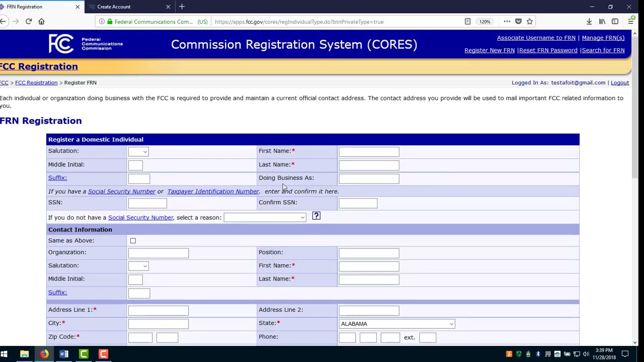Open the Windows Start menu
644x362 pixels.
tap(4, 354)
